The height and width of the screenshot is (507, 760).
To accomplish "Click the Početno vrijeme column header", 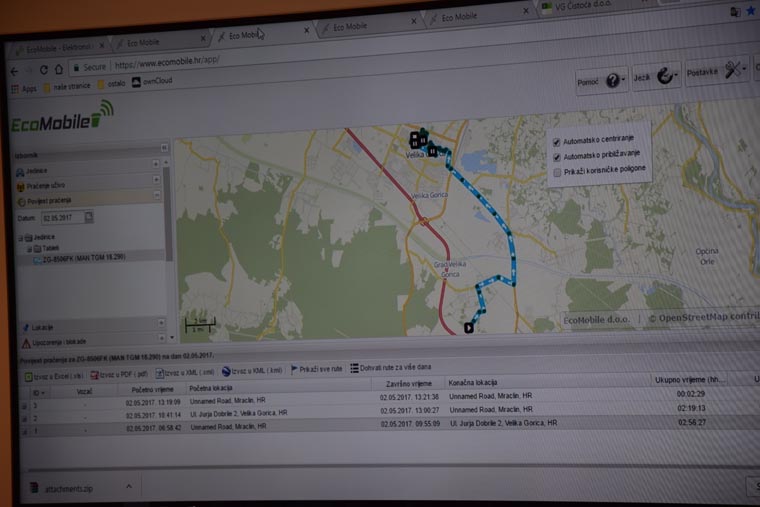I will pos(152,389).
